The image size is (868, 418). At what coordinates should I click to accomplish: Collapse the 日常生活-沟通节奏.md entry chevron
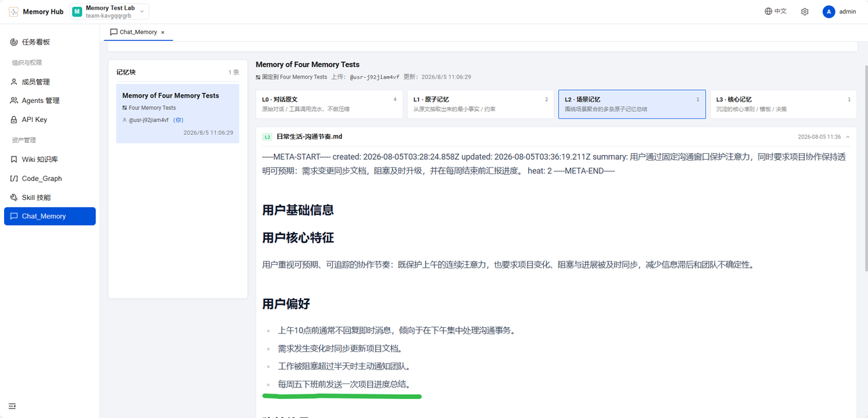tap(848, 137)
